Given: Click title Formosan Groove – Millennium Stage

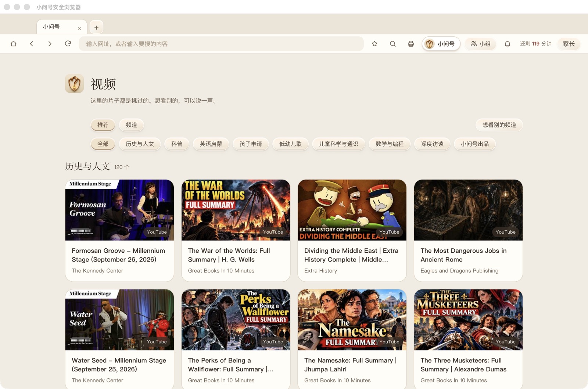Looking at the screenshot, I should [x=118, y=255].
